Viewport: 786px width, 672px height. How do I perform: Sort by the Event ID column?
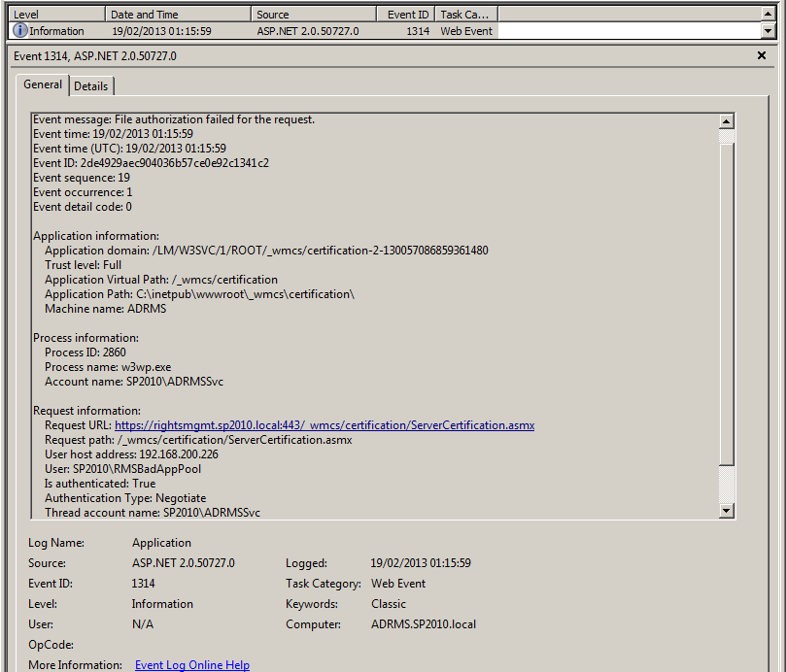tap(406, 13)
